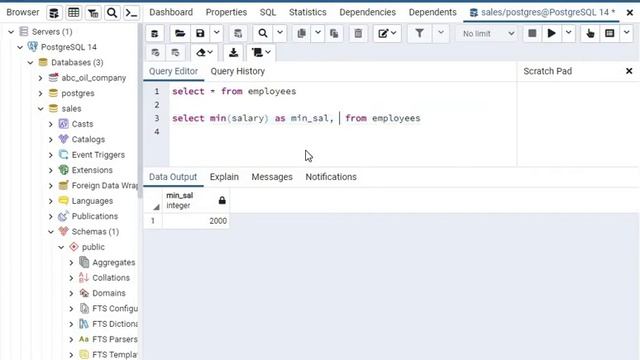This screenshot has width=640, height=360.
Task: Click the min_sal column header
Action: (x=196, y=200)
